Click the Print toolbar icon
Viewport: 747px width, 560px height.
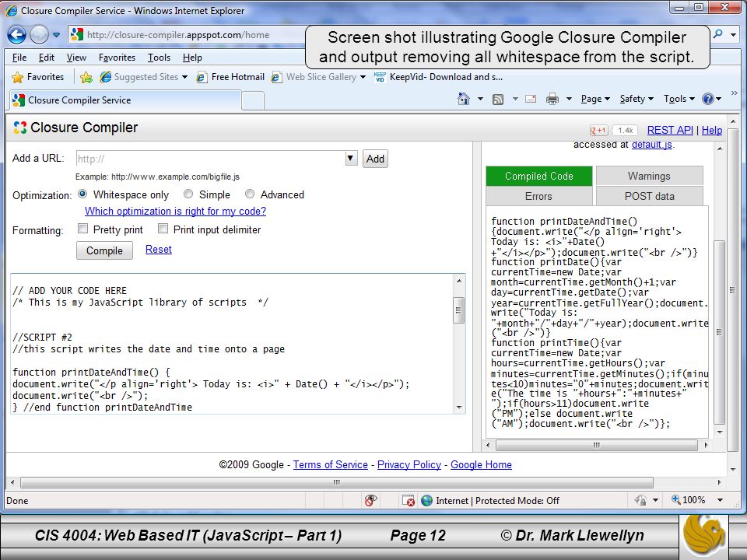click(552, 99)
